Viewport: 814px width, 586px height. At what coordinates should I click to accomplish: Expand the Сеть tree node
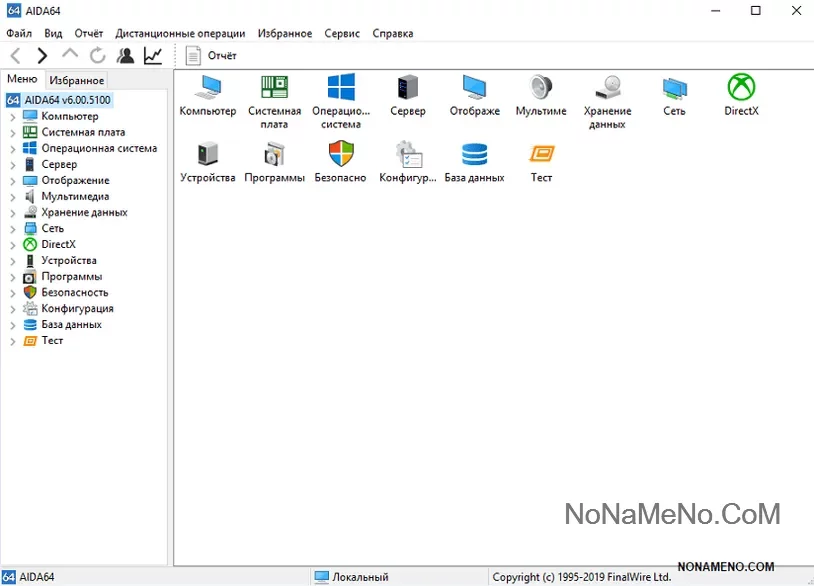click(x=13, y=229)
